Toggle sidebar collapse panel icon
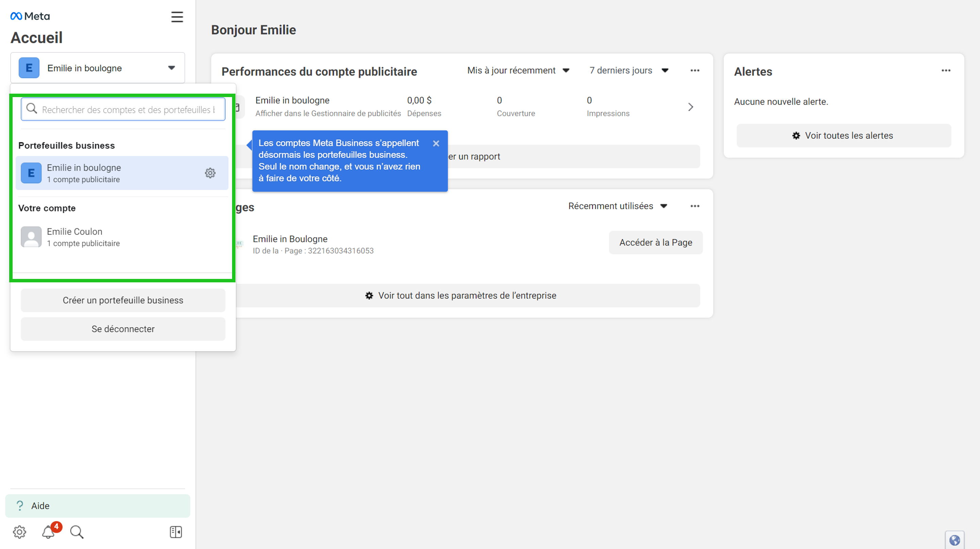980x549 pixels. click(x=176, y=532)
